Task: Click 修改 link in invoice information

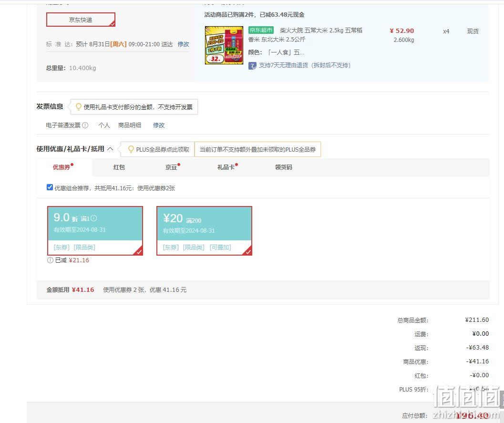Action: click(159, 125)
